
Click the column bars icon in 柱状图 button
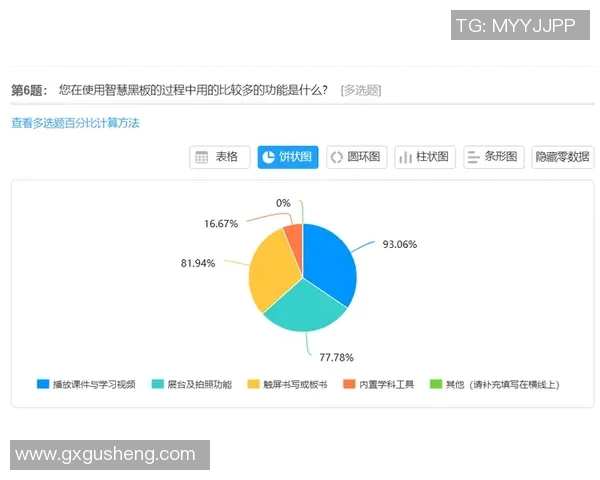[x=406, y=157]
